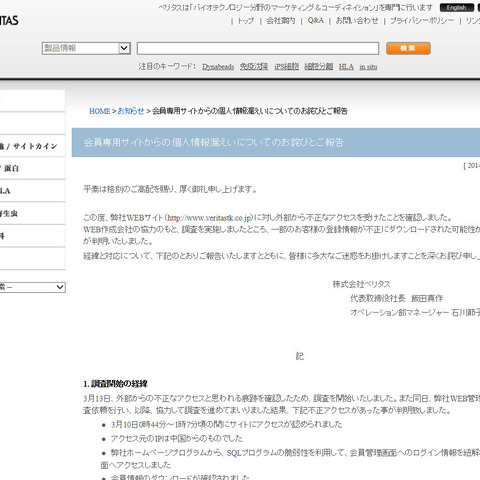Click the iPS細胞 keyword link

(286, 67)
